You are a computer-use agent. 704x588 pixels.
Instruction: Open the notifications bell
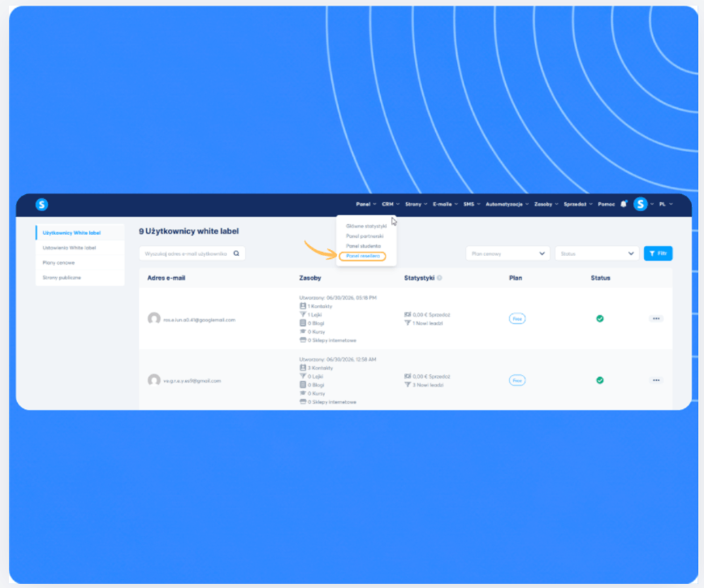tap(623, 204)
